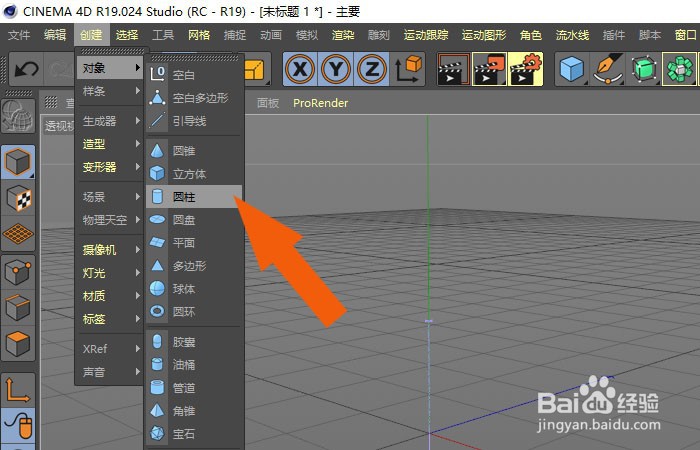700x450 pixels.
Task: Open the 角色 menu
Action: pyautogui.click(x=531, y=35)
